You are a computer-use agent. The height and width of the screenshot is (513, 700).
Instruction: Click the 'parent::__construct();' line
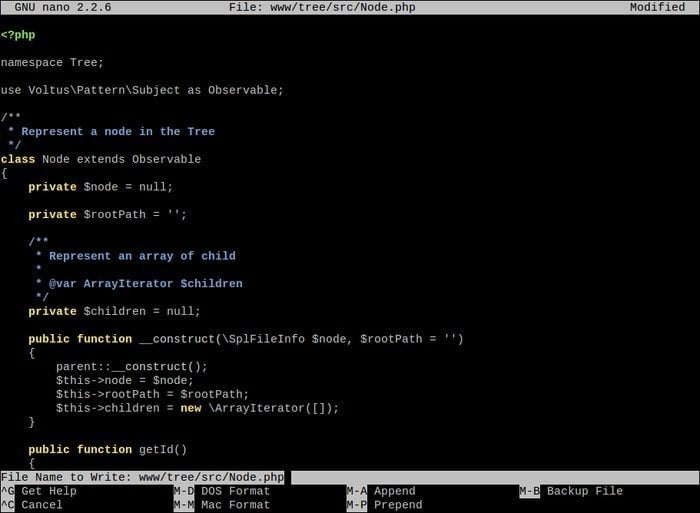132,367
